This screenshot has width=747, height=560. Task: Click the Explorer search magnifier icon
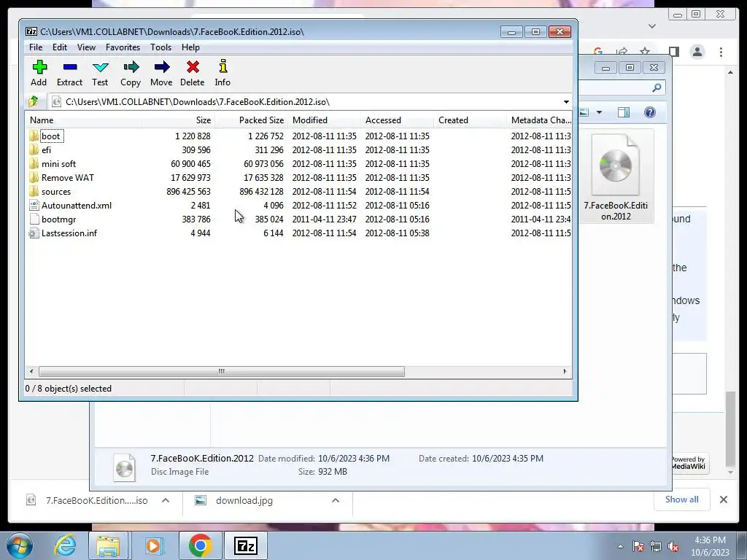click(657, 87)
